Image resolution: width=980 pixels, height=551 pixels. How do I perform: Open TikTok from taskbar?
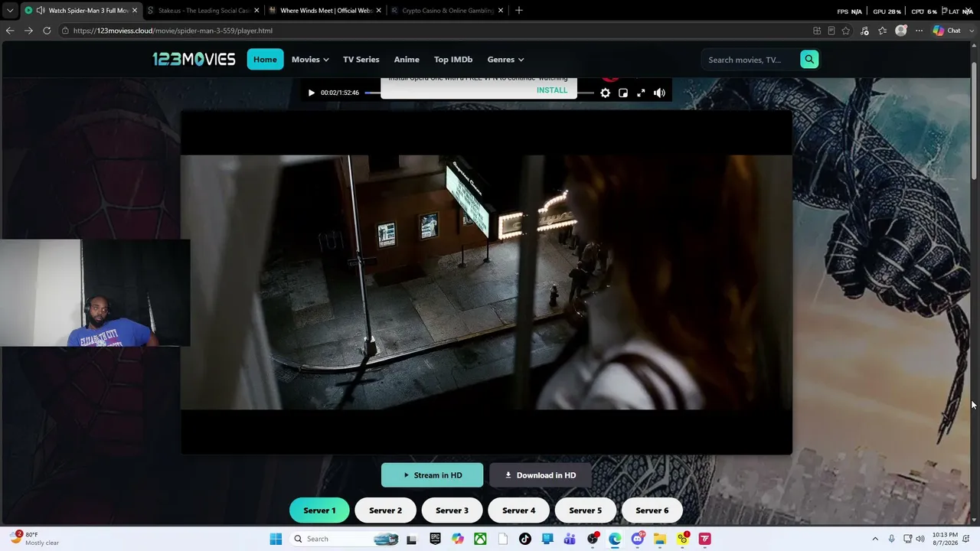pyautogui.click(x=524, y=539)
